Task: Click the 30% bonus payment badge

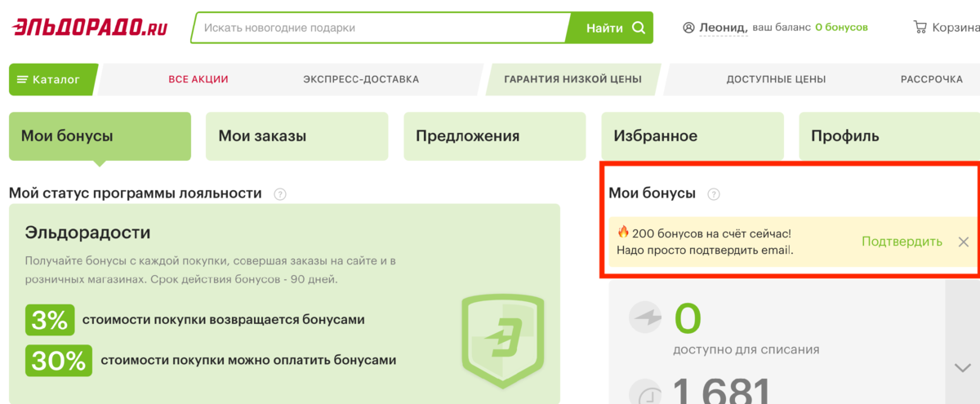Action: tap(58, 360)
